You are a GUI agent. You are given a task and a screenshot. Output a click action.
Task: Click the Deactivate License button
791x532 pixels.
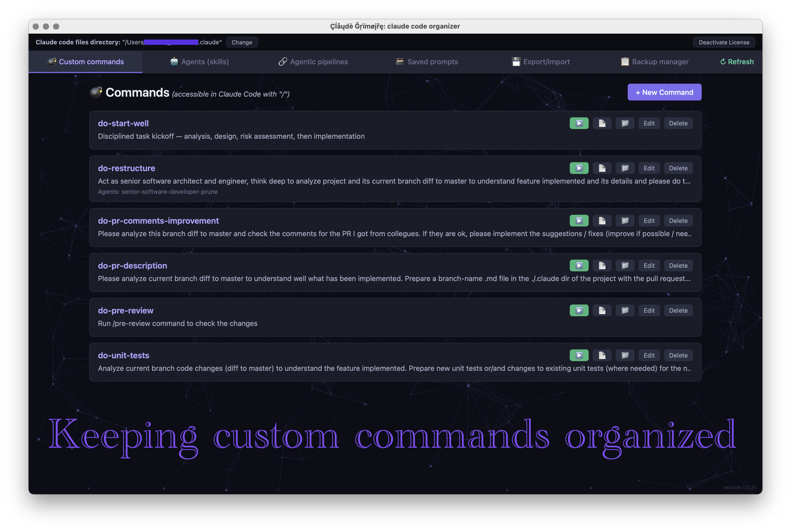pyautogui.click(x=723, y=42)
